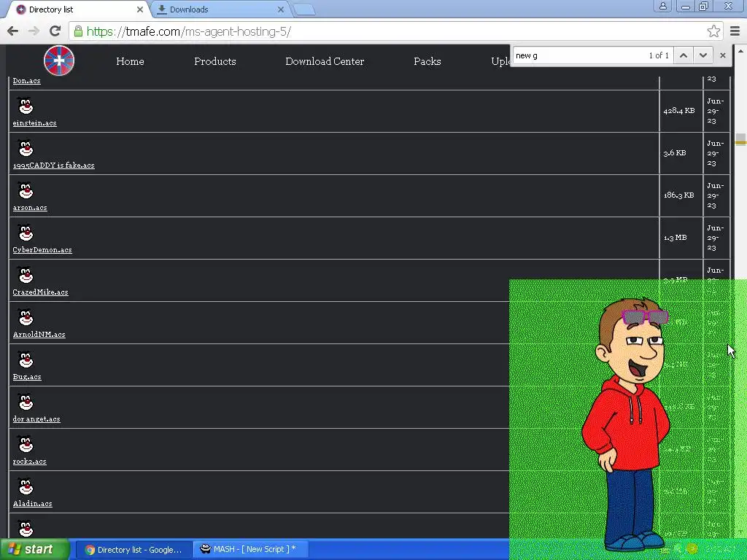
Task: Open the Windows Start menu
Action: 34,549
